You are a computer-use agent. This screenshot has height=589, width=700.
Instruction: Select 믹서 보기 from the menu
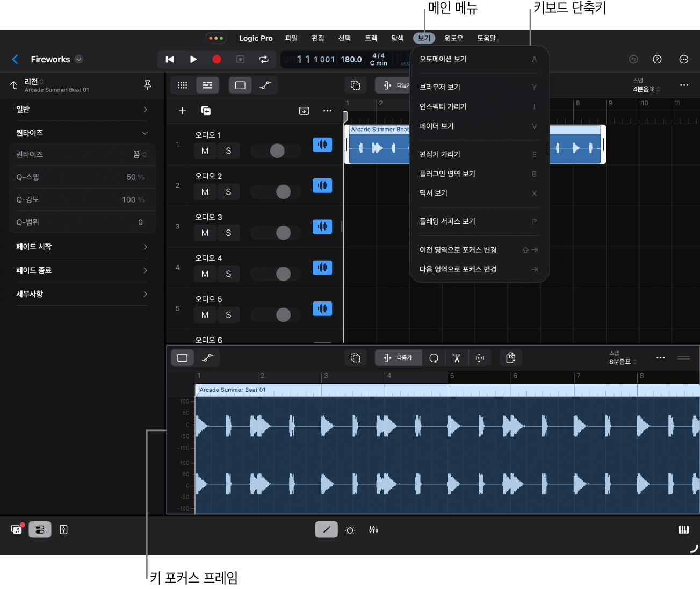pos(434,193)
